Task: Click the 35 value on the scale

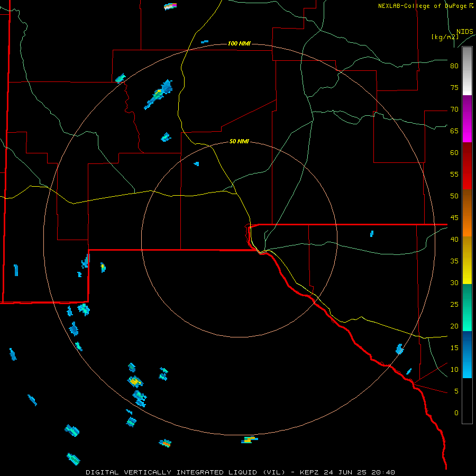Action: 454,261
